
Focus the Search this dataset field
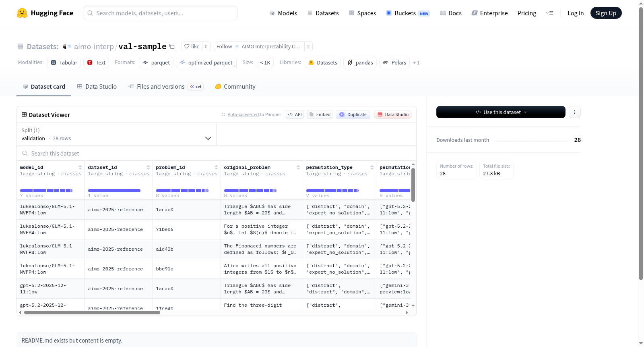coord(217,154)
